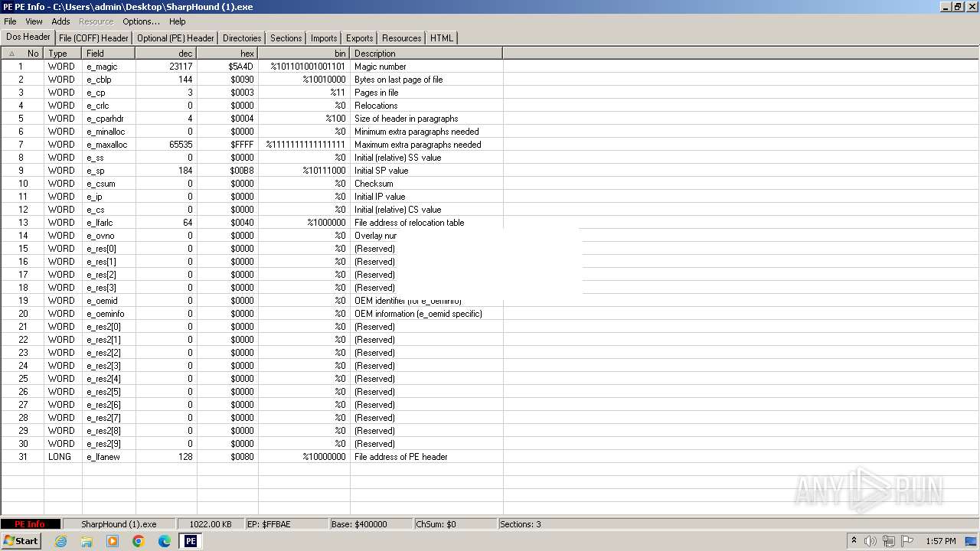Open the media player taskbar icon
Viewport: 980px width, 551px height.
(x=113, y=541)
